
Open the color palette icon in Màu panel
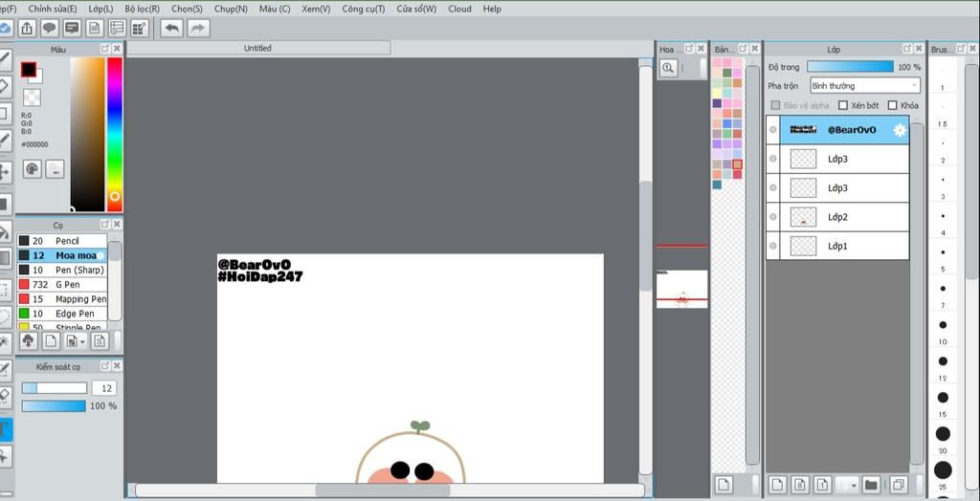point(33,168)
